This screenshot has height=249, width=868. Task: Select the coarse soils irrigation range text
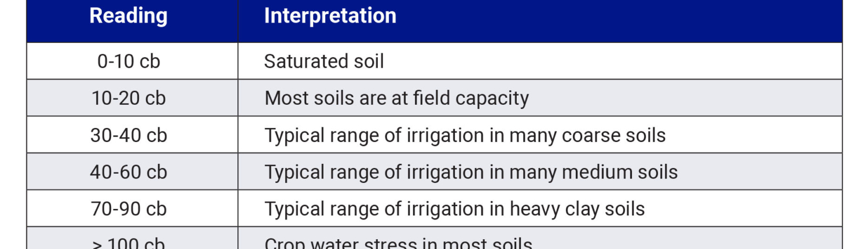[465, 135]
